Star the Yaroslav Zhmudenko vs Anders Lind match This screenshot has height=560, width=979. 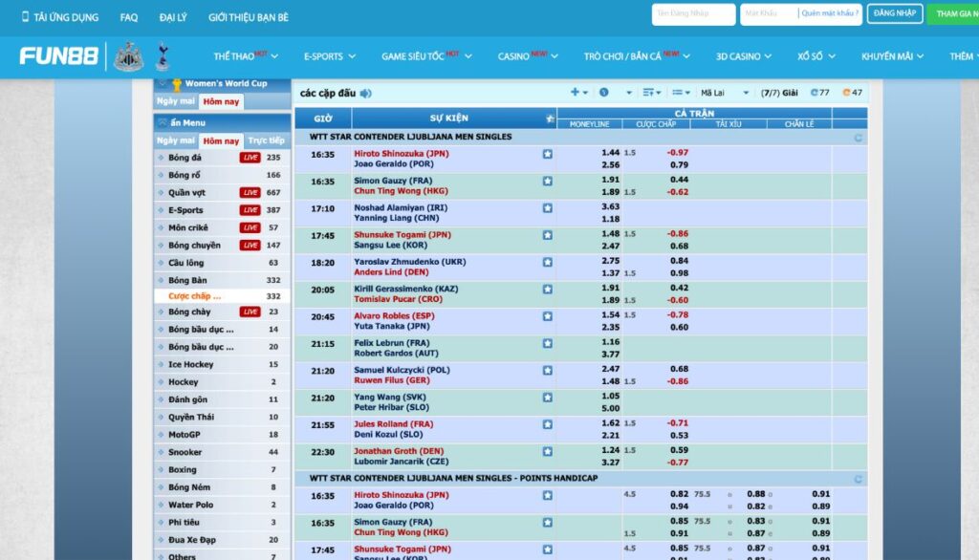(x=548, y=262)
